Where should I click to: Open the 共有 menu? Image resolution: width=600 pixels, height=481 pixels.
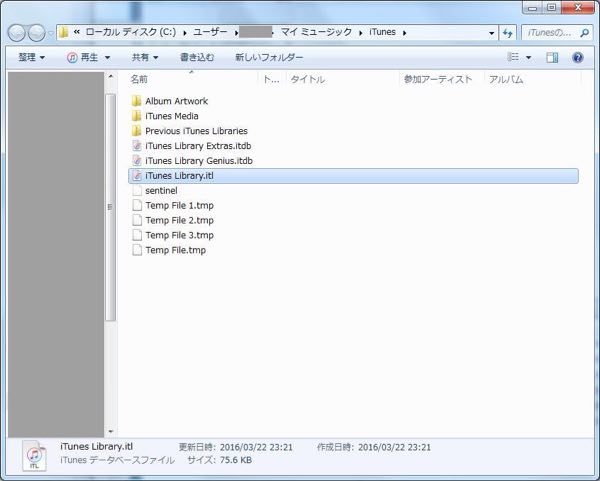pos(145,57)
